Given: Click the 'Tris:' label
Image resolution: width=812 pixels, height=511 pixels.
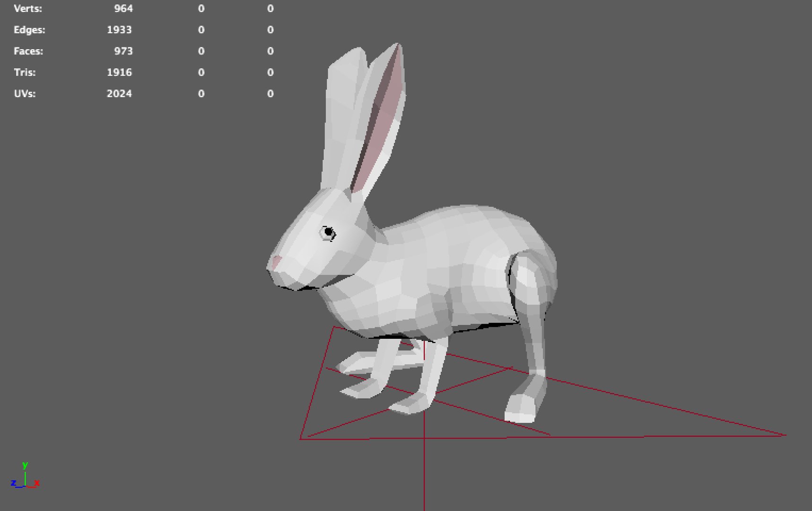Looking at the screenshot, I should click(x=25, y=72).
